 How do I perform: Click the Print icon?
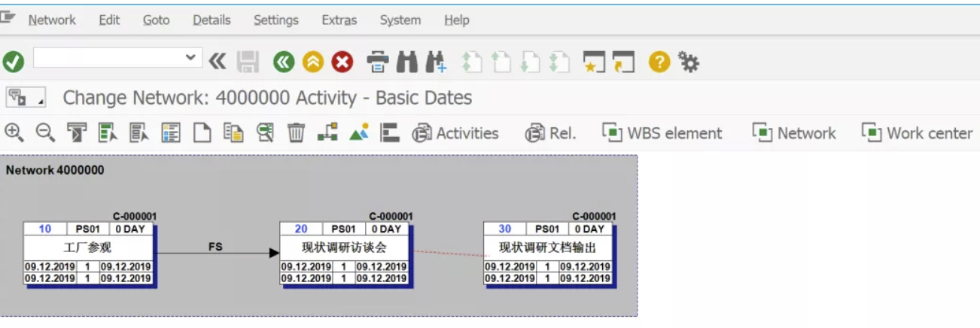pyautogui.click(x=378, y=62)
